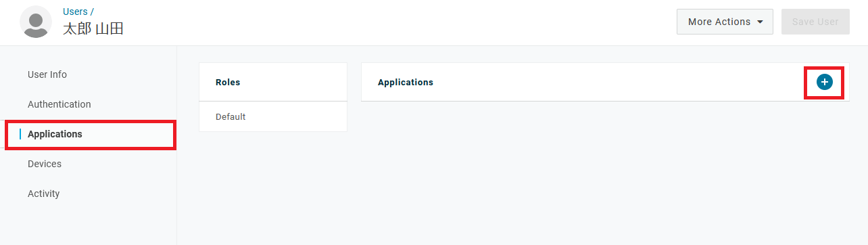Click the Roles panel header
Screen dimensions: 868x245
coord(273,83)
